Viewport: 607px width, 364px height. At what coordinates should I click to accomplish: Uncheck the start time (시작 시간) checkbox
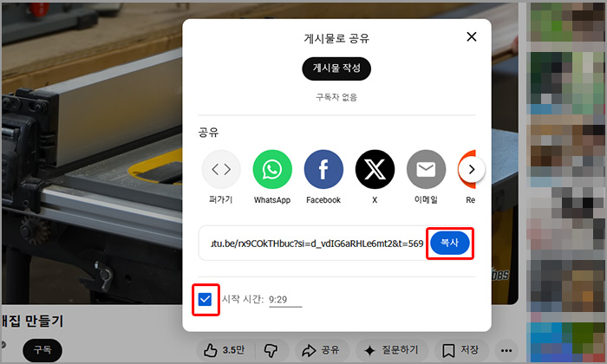click(205, 299)
